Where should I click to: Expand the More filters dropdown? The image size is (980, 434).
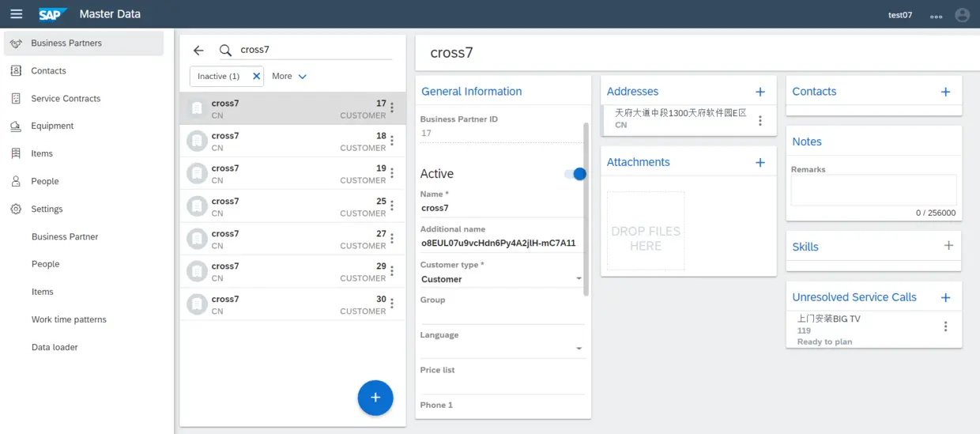click(289, 76)
